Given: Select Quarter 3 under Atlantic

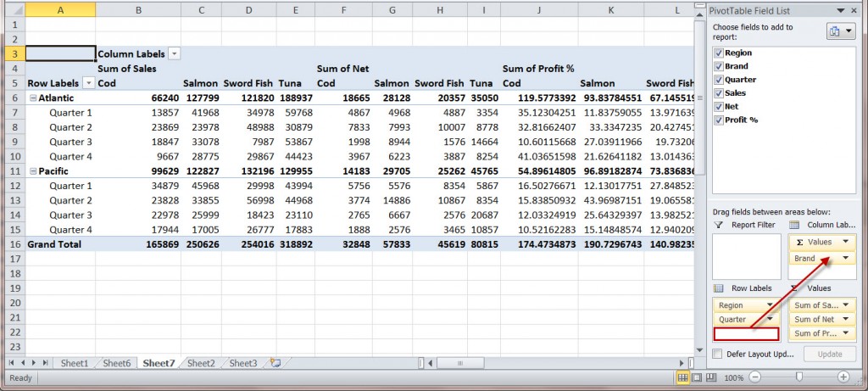Looking at the screenshot, I should (60, 142).
